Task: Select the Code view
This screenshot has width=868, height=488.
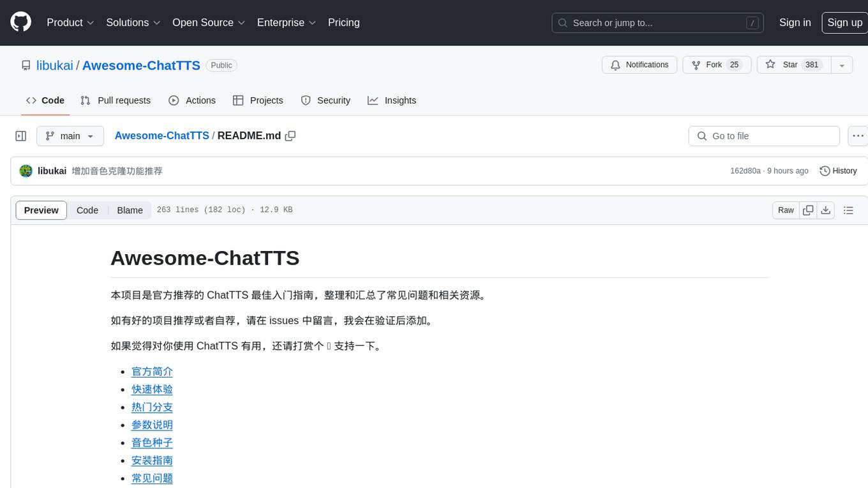Action: 87,210
